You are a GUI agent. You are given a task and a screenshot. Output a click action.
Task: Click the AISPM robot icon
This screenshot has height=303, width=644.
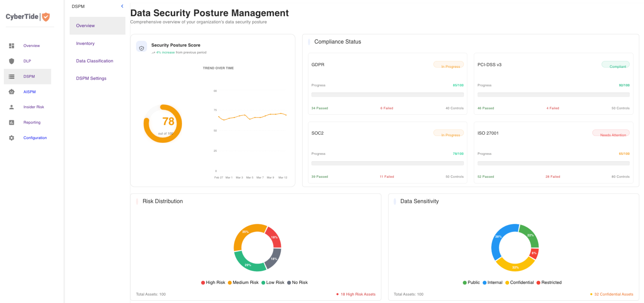pos(12,92)
